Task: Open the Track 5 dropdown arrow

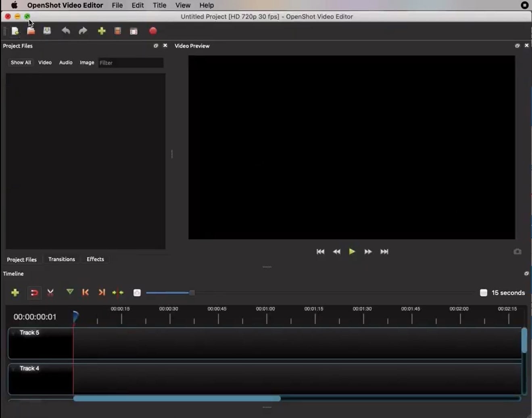Action: click(x=14, y=333)
